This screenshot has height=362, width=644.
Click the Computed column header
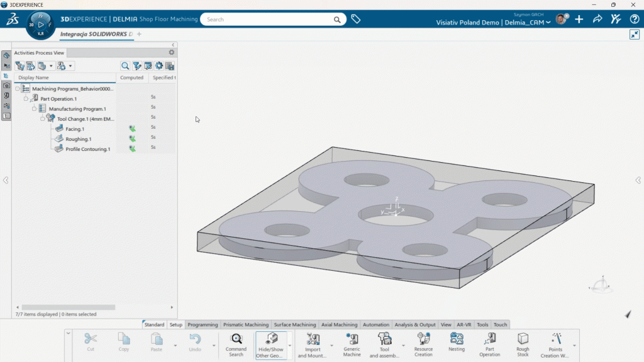[x=132, y=77]
